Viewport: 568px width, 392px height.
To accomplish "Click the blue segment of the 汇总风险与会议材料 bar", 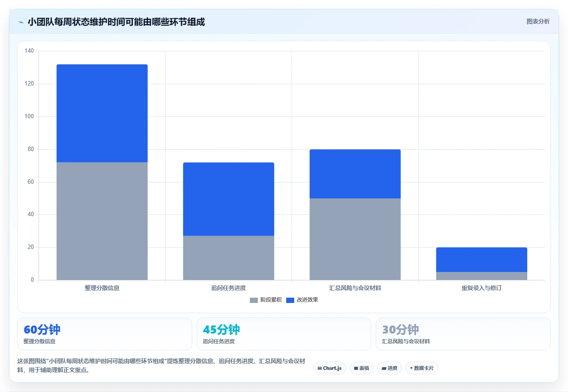I will pyautogui.click(x=355, y=174).
